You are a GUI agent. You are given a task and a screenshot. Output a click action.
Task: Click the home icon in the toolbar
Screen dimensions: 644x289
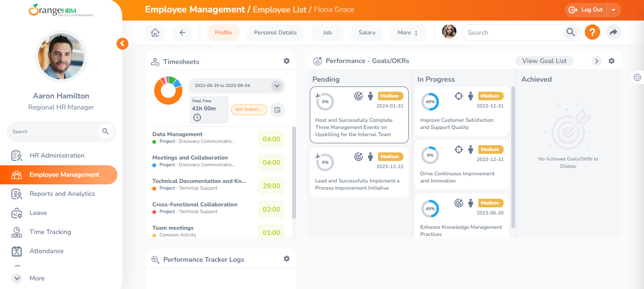(x=155, y=32)
